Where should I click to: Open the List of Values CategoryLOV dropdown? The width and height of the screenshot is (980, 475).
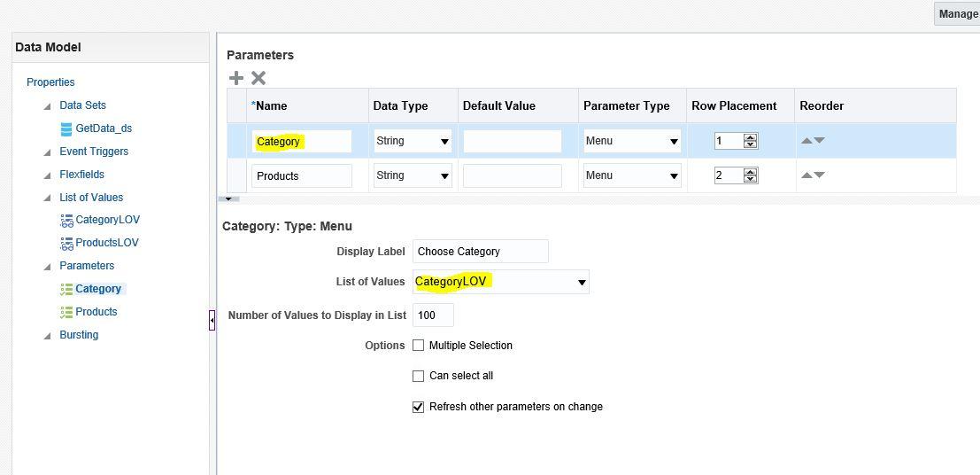pos(501,282)
